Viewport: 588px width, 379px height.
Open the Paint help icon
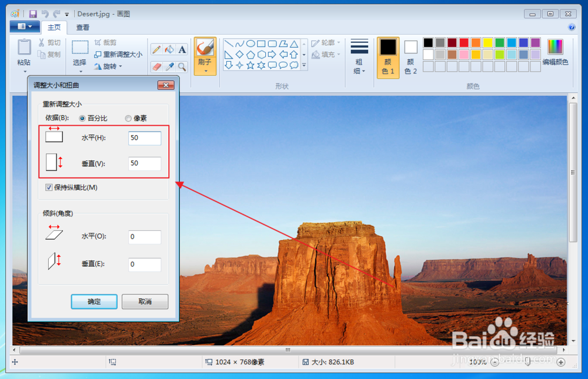(572, 27)
